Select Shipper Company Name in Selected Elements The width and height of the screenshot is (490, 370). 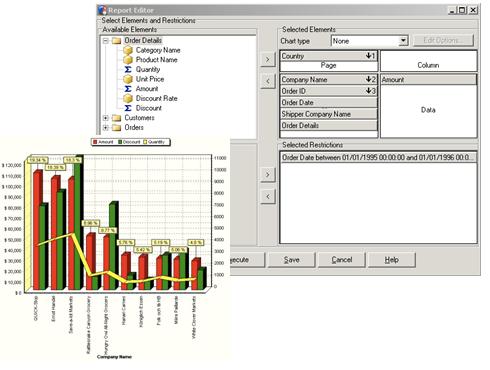tap(329, 114)
